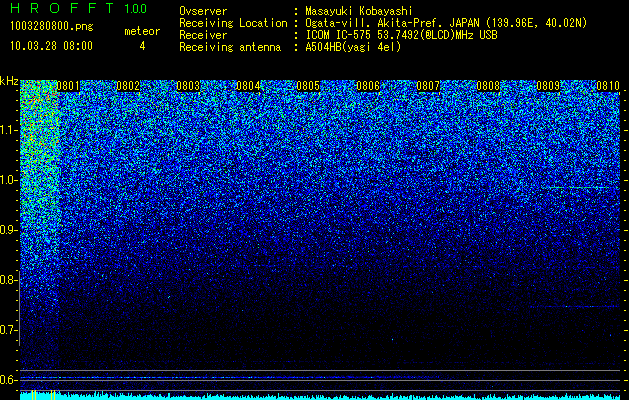
Task: Click the 0805 time marker
Action: click(308, 86)
